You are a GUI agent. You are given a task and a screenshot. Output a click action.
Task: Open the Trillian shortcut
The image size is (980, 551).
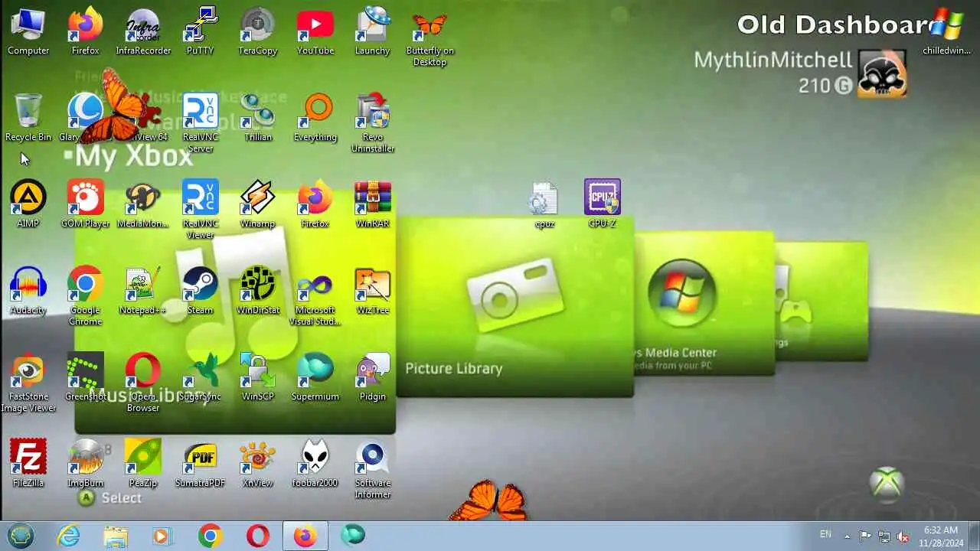[257, 118]
